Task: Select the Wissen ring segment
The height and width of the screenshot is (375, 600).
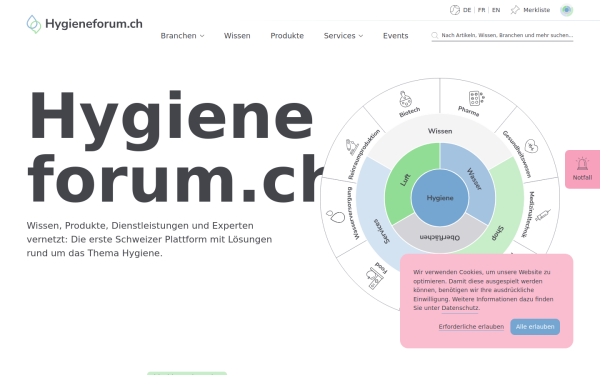Action: [440, 131]
